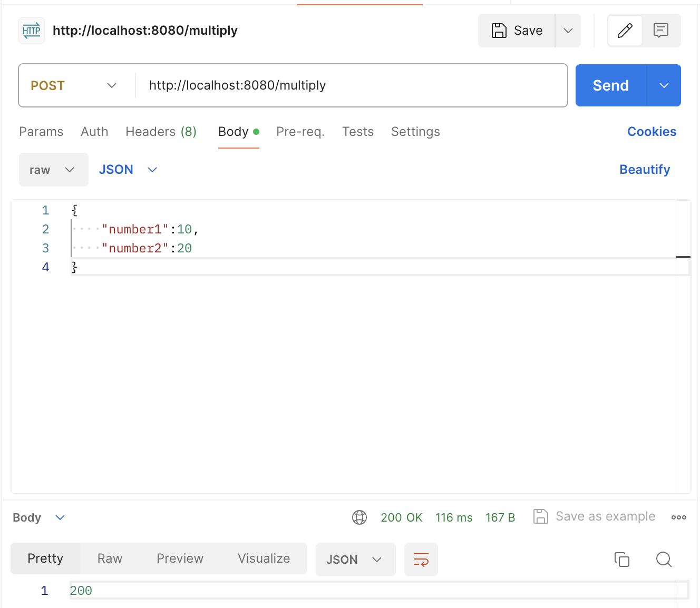Click the Cookies link

[652, 132]
